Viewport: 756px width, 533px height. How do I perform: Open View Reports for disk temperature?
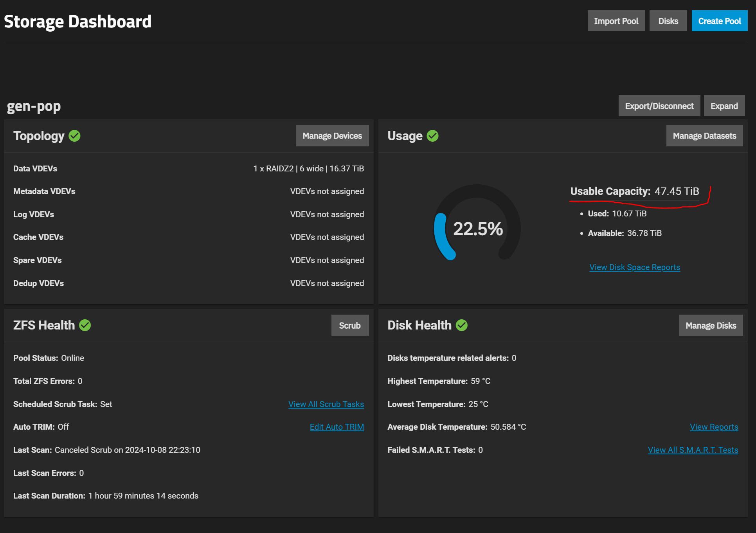tap(714, 427)
